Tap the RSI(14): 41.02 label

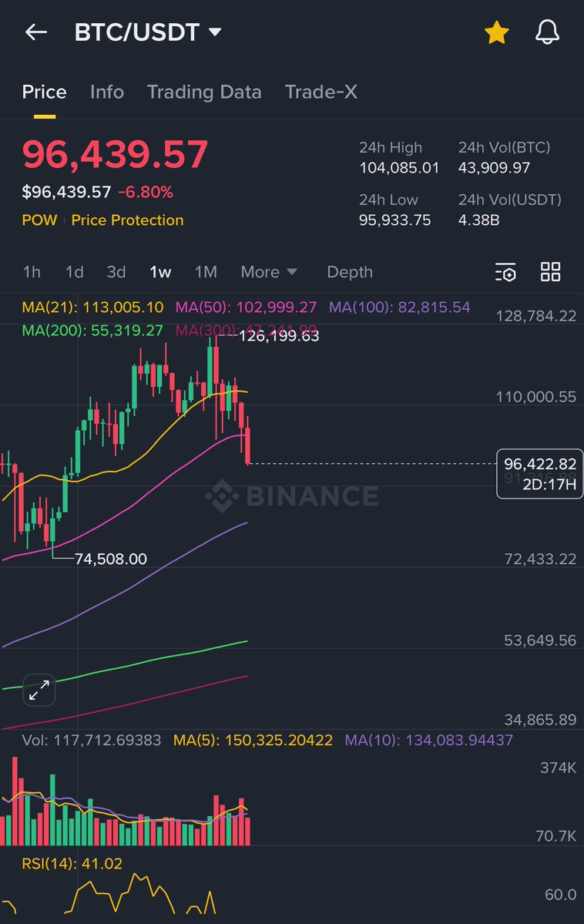(x=72, y=864)
